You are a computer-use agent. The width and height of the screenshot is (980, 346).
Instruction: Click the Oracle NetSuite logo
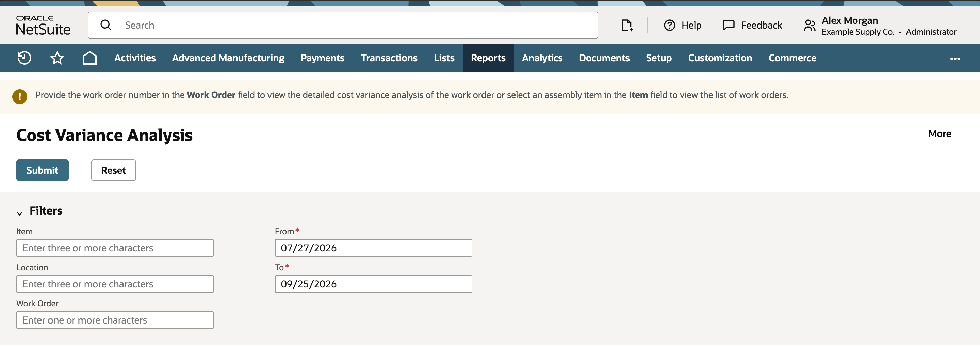[x=43, y=25]
